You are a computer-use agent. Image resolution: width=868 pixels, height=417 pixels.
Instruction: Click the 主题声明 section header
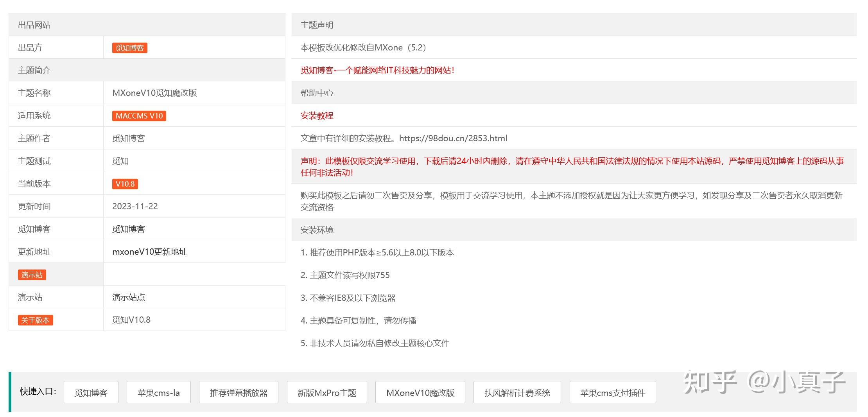tap(317, 24)
